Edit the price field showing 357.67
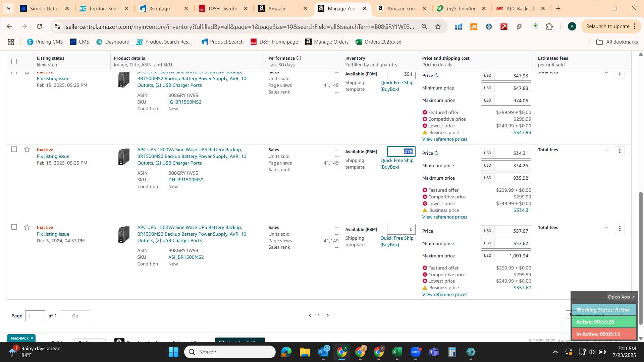This screenshot has height=362, width=644. click(x=513, y=231)
